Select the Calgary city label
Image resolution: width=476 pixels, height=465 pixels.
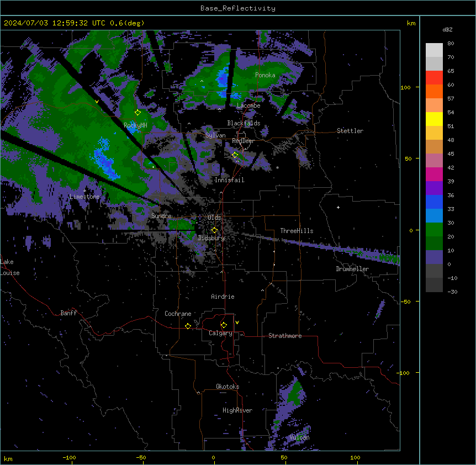[x=221, y=333]
